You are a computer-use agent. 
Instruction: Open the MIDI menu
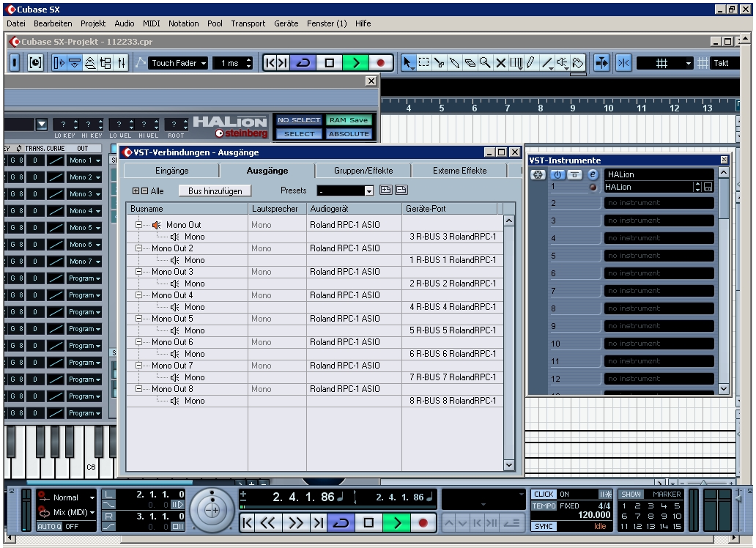click(152, 23)
